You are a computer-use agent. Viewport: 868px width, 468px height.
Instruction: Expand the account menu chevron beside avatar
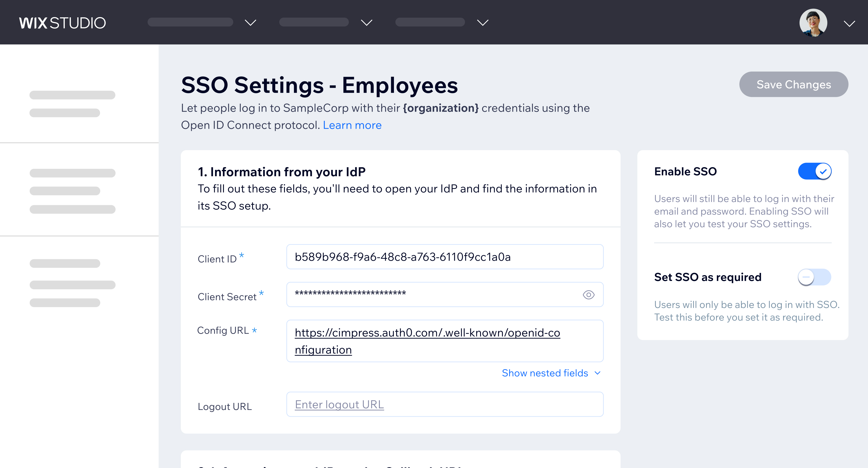[849, 23]
